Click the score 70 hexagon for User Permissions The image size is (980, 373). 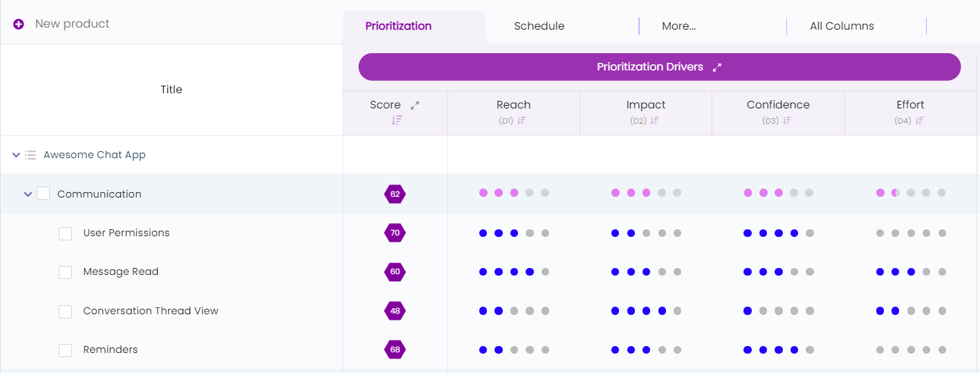point(395,233)
